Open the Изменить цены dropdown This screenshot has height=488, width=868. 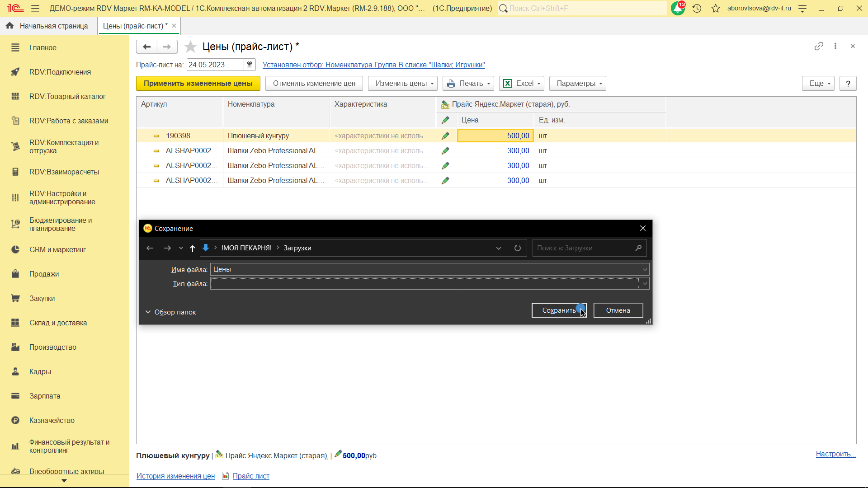point(402,84)
